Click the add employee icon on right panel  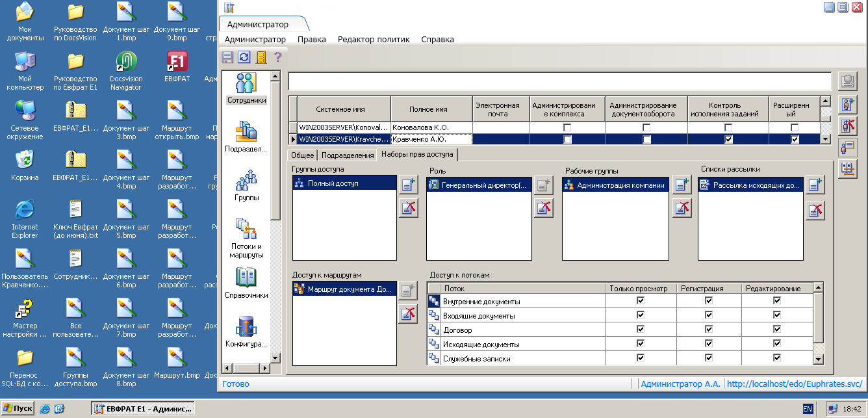(847, 103)
